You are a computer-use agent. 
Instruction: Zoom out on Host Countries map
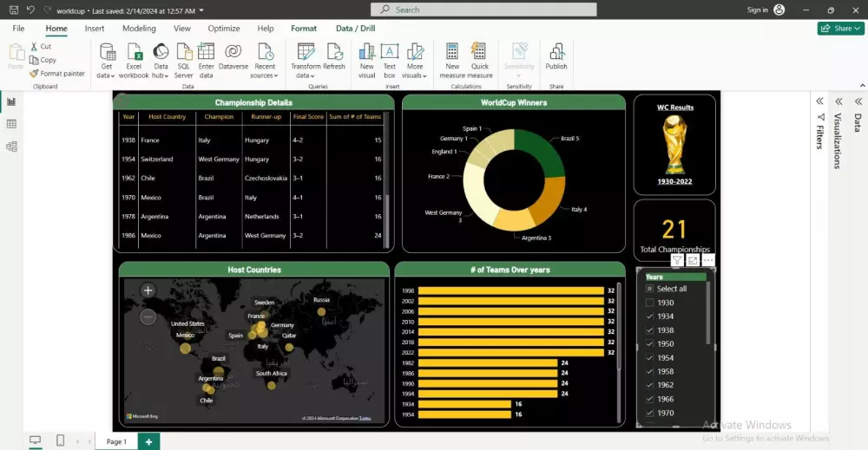point(148,316)
